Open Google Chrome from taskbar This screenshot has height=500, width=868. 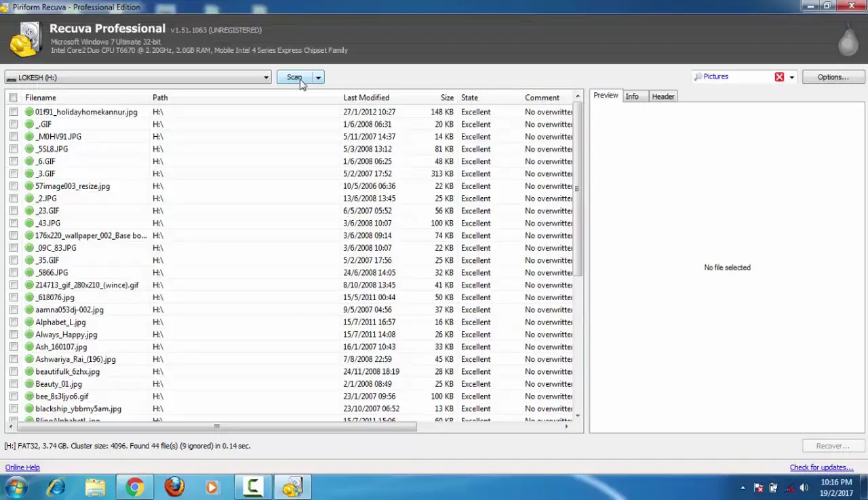pyautogui.click(x=134, y=487)
